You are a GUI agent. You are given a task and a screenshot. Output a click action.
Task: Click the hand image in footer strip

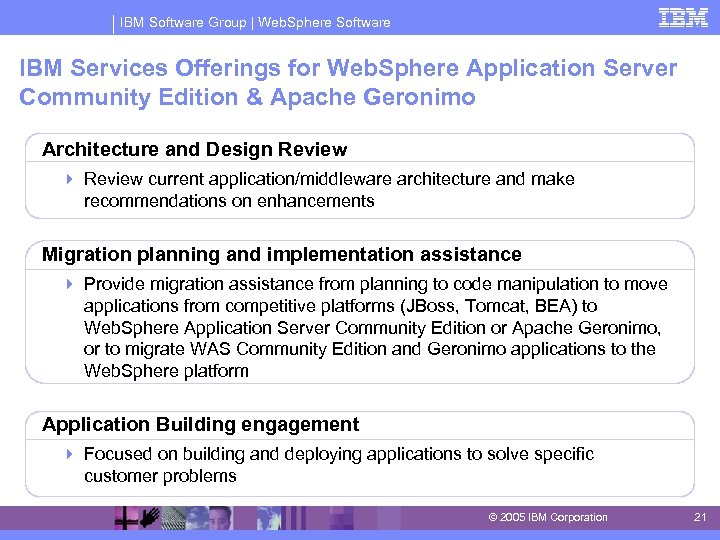click(150, 518)
